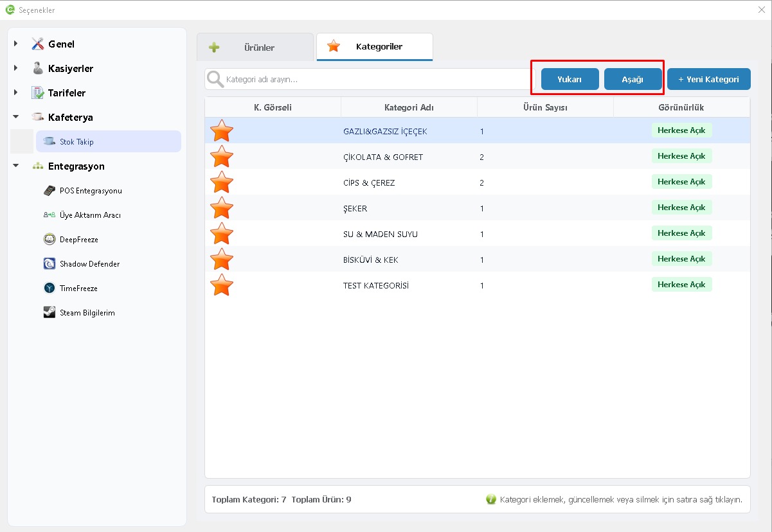772x532 pixels.
Task: Open the Steam Bilgilerim icon
Action: pyautogui.click(x=49, y=313)
